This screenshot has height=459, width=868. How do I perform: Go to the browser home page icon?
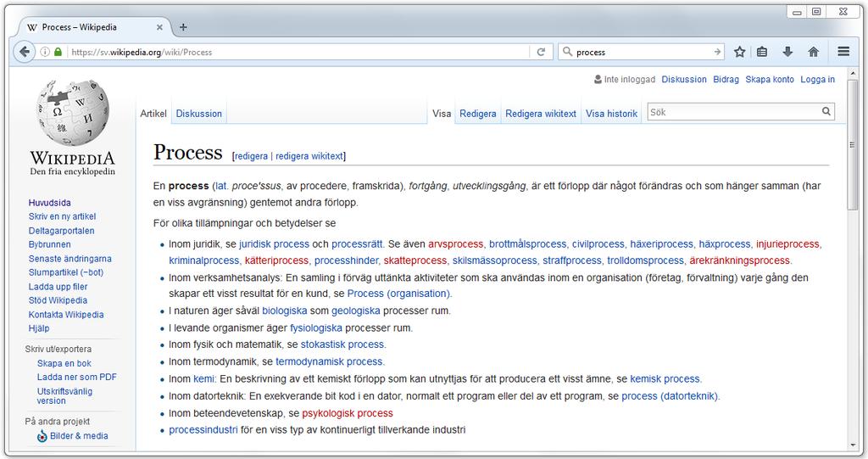click(813, 52)
